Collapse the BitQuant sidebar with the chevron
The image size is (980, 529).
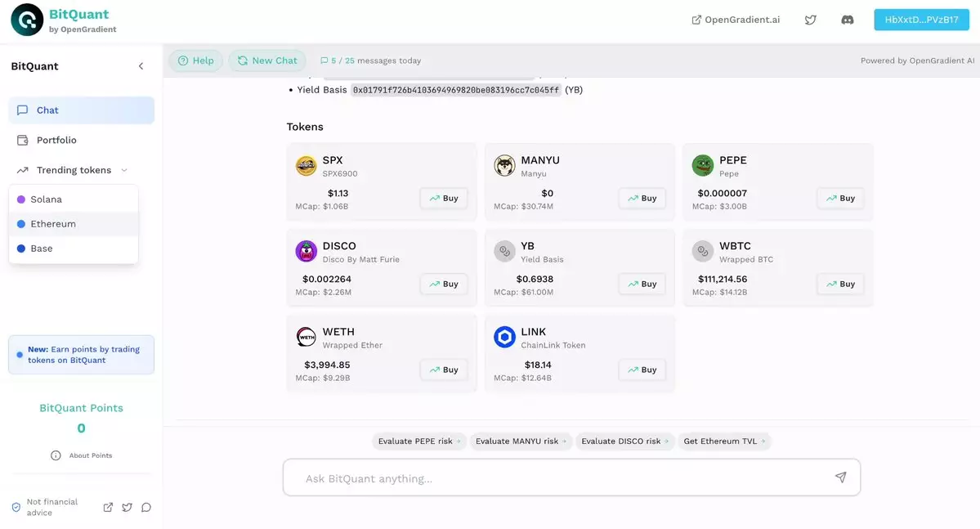click(141, 66)
